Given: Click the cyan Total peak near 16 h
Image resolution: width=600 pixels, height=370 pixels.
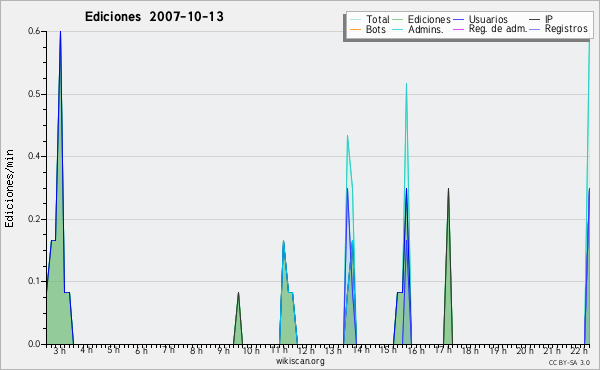Looking at the screenshot, I should pos(406,84).
